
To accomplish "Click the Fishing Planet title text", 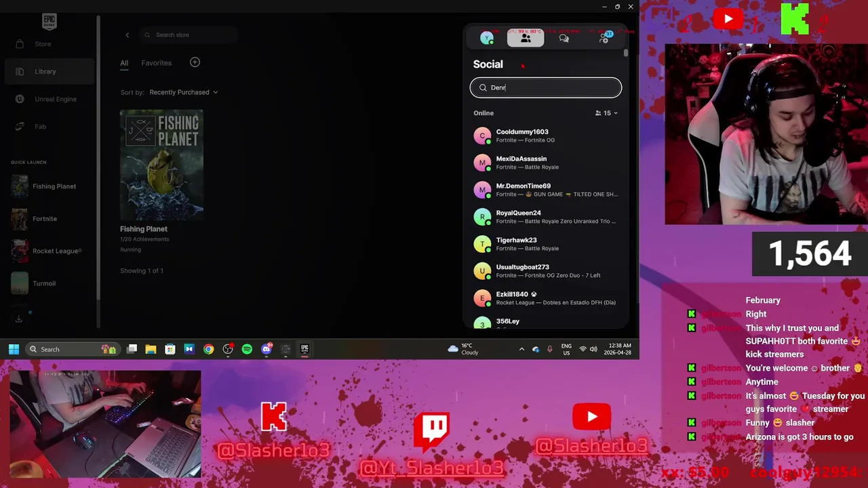I will point(144,229).
